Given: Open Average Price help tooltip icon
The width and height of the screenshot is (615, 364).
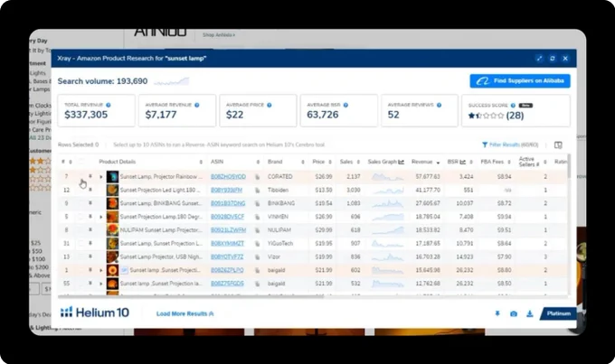Looking at the screenshot, I should click(270, 105).
